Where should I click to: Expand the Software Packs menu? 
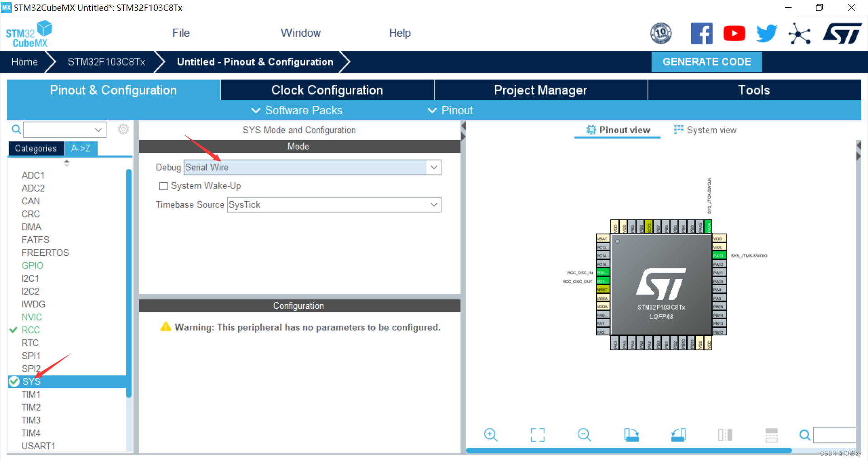click(297, 110)
